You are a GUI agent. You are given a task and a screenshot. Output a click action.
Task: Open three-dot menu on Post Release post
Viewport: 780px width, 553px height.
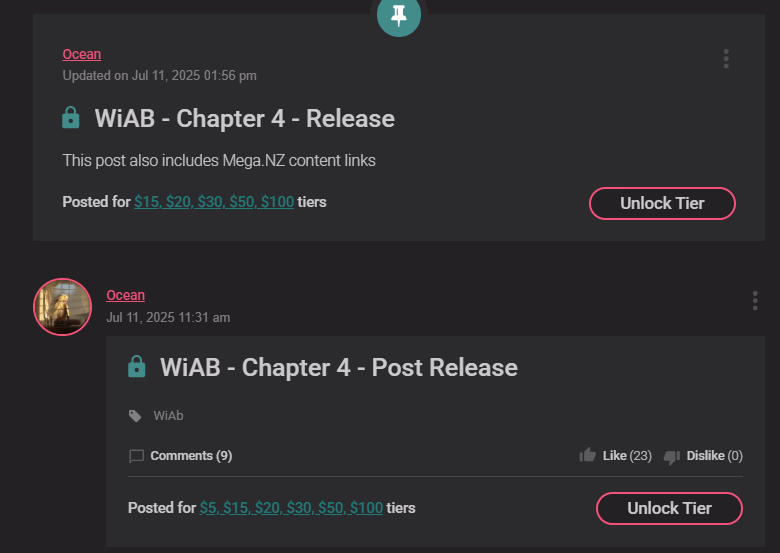tap(755, 301)
